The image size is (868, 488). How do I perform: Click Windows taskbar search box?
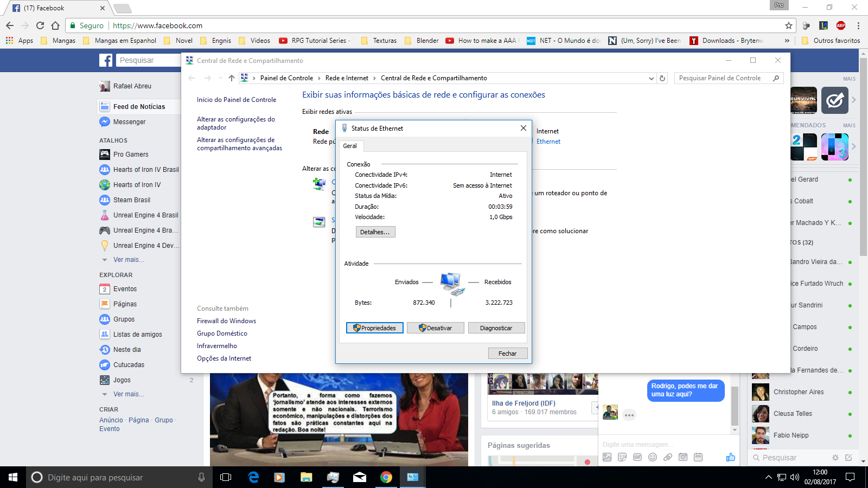[x=118, y=477]
